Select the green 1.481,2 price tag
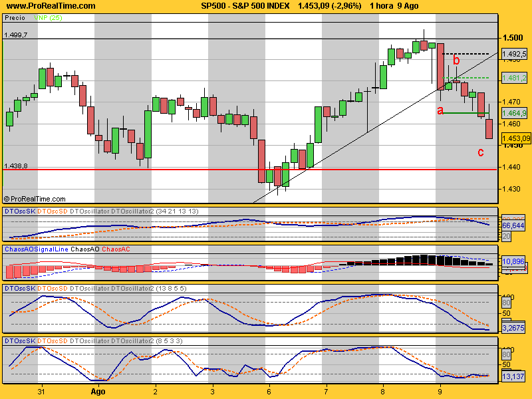 [x=514, y=78]
